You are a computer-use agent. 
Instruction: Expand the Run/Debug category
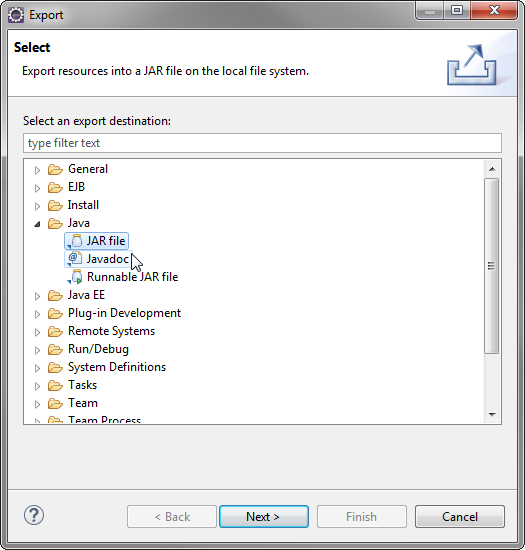[x=37, y=350]
